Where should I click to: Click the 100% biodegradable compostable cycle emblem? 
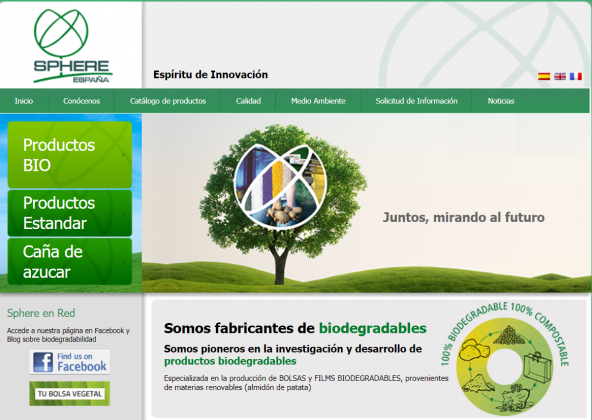(x=504, y=358)
